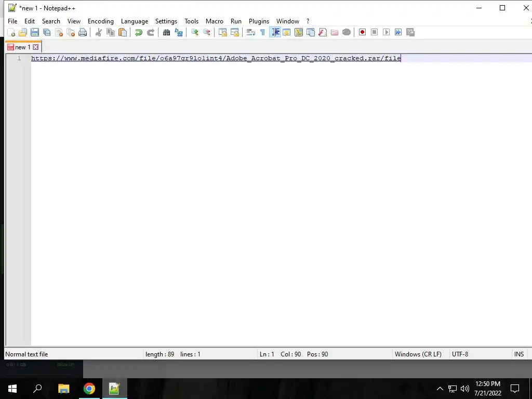This screenshot has width=532, height=399.
Task: Save the recorded macro icon
Action: [x=410, y=32]
